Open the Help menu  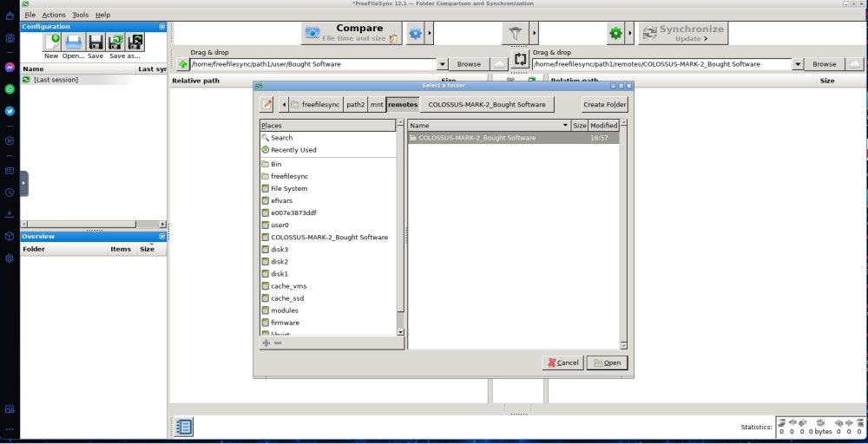point(102,15)
